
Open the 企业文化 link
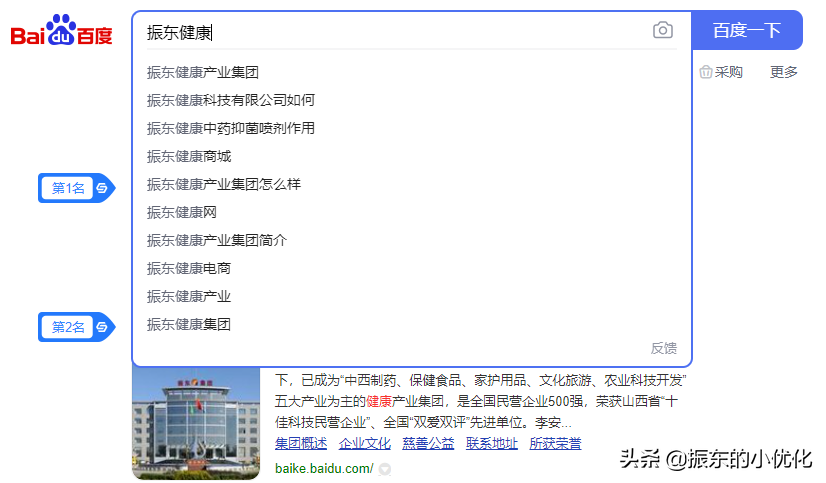pyautogui.click(x=365, y=443)
